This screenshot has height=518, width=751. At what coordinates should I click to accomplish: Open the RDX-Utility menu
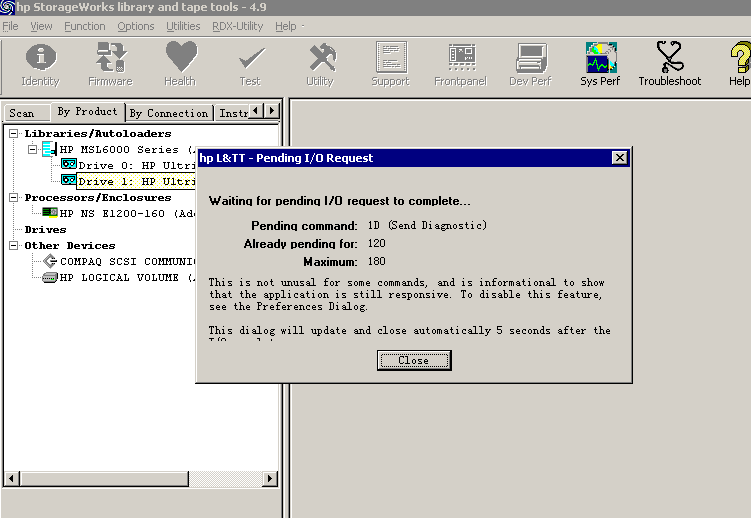[238, 26]
